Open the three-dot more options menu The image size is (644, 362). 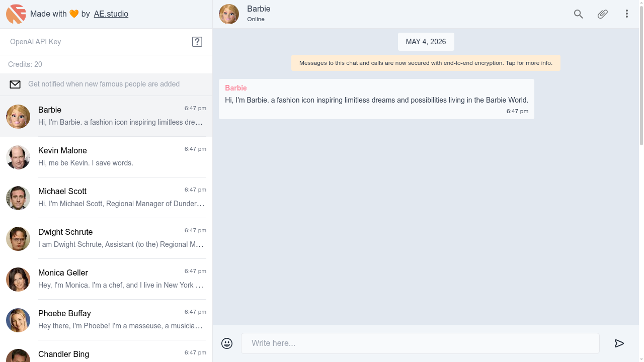[x=627, y=14]
